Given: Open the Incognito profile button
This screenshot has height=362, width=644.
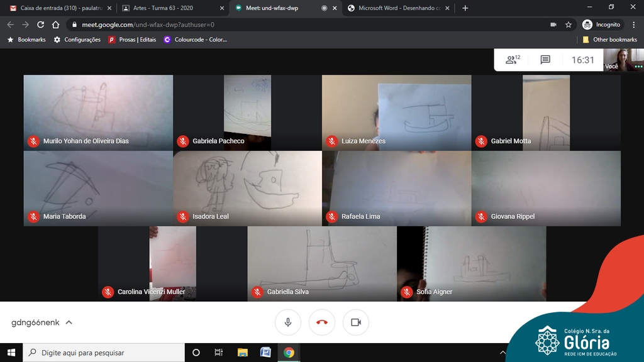Looking at the screenshot, I should (x=602, y=25).
